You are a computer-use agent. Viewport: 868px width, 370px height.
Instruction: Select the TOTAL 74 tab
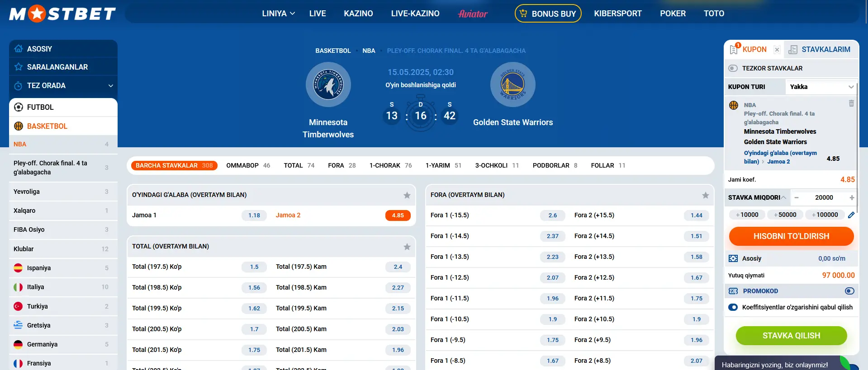tap(299, 165)
